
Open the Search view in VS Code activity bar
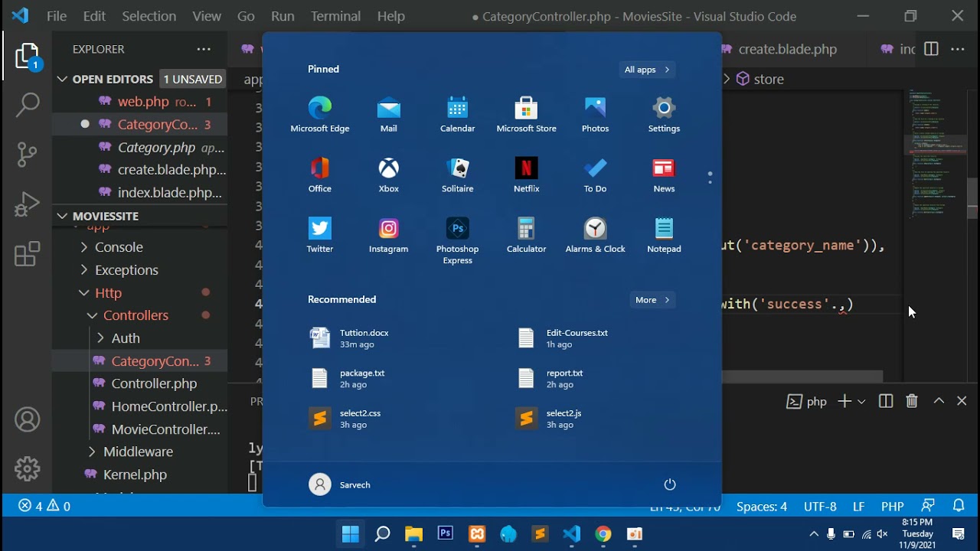tap(28, 105)
